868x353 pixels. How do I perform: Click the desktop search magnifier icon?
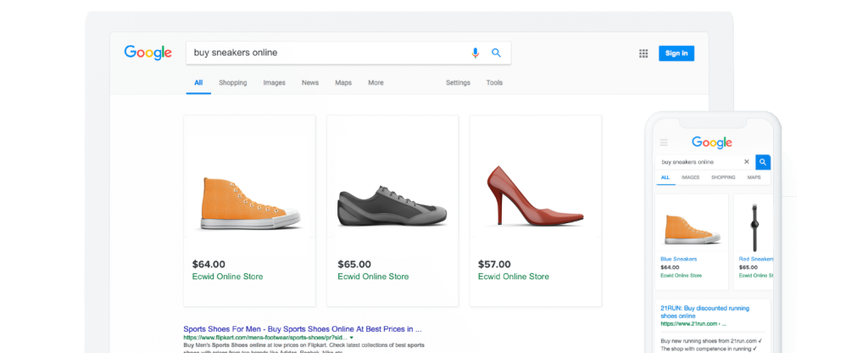pos(496,53)
